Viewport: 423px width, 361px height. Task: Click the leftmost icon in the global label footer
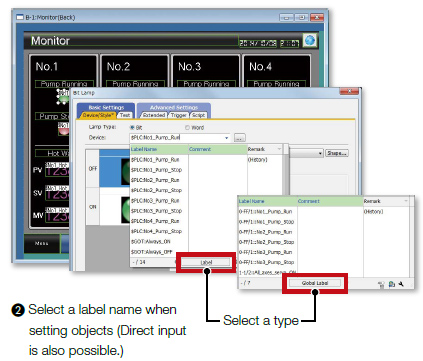click(381, 284)
